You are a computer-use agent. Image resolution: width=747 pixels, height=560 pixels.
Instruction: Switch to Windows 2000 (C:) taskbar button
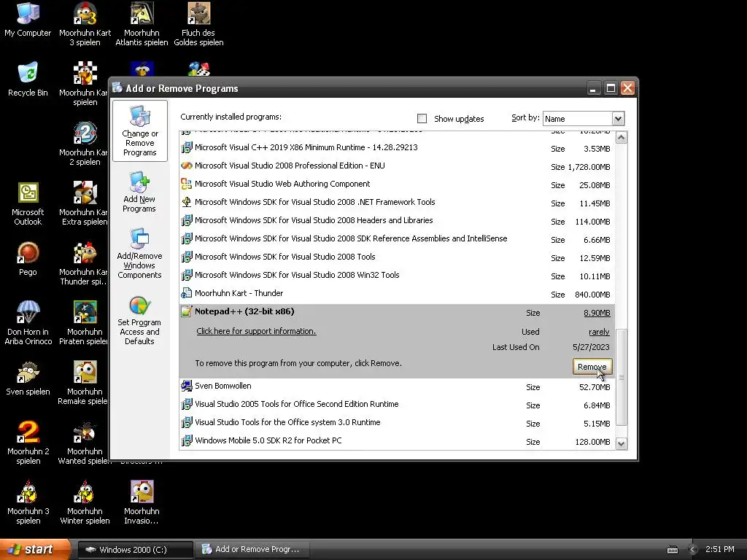[135, 550]
